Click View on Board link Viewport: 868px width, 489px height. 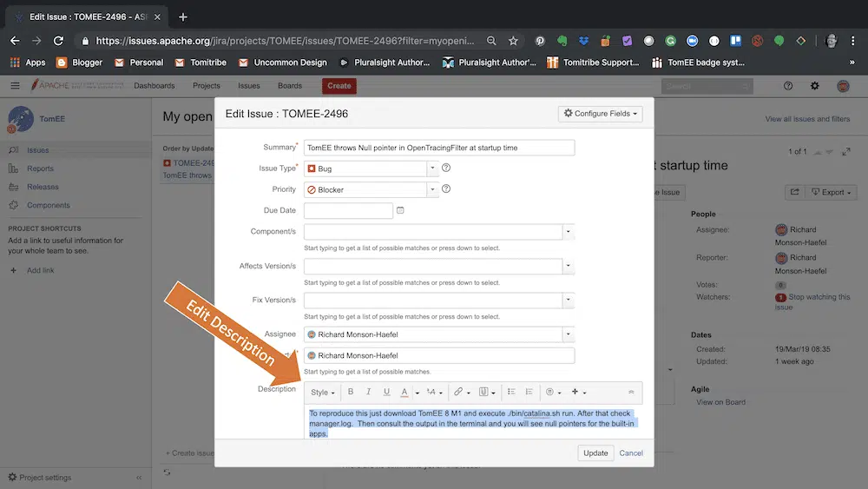click(720, 402)
